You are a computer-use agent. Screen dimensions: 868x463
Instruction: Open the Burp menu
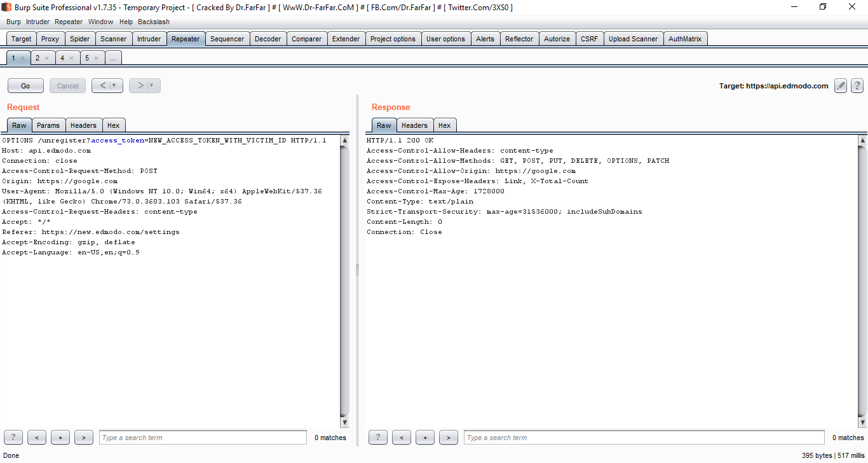(x=13, y=22)
